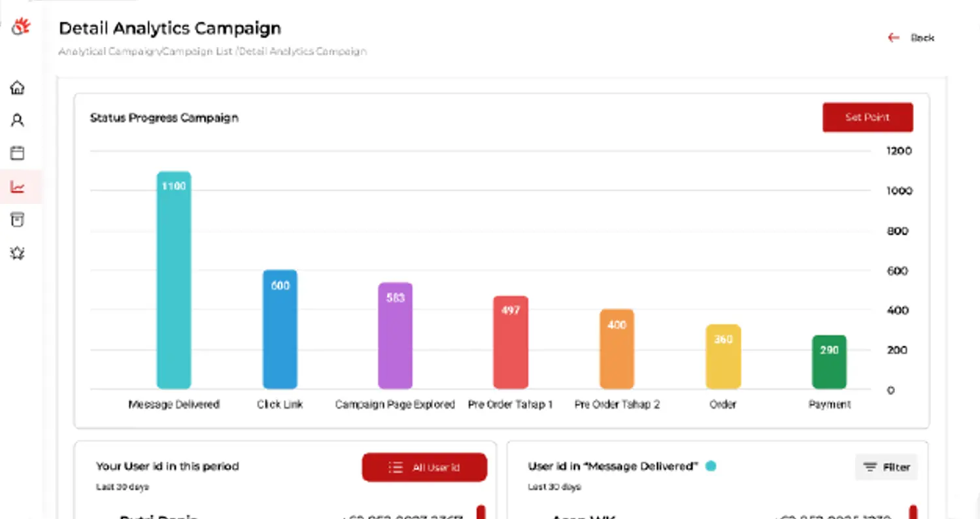Select the Pre Order Tahap 1 red bar

coord(511,343)
